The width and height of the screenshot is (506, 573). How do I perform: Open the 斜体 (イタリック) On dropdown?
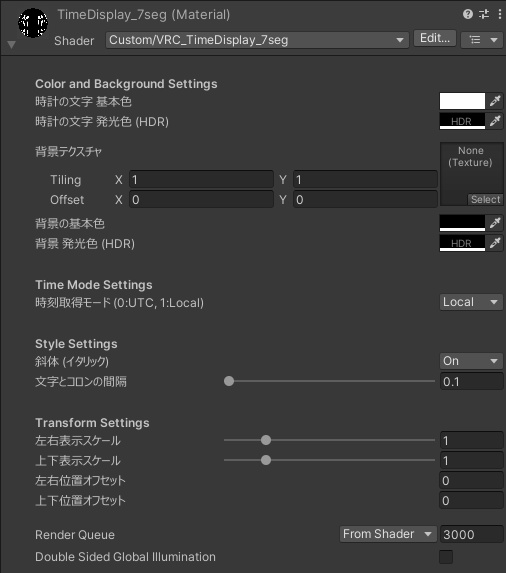(x=471, y=361)
